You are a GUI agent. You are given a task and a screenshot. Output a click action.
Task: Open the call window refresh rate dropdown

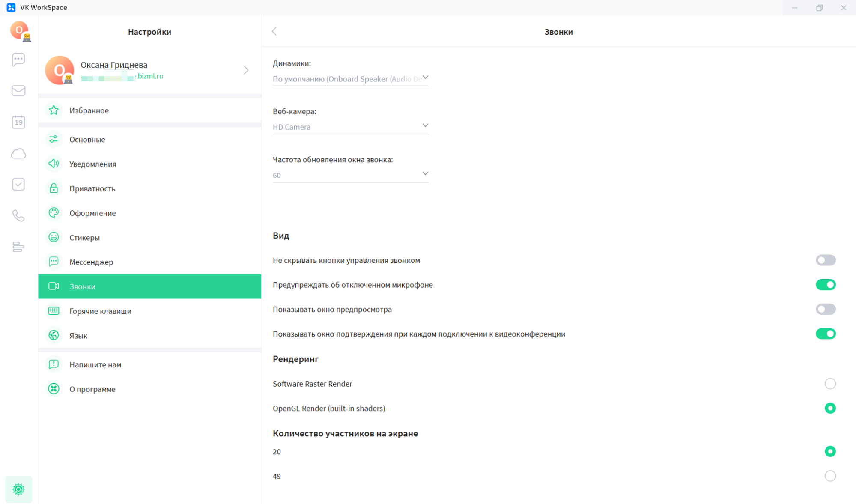click(350, 175)
